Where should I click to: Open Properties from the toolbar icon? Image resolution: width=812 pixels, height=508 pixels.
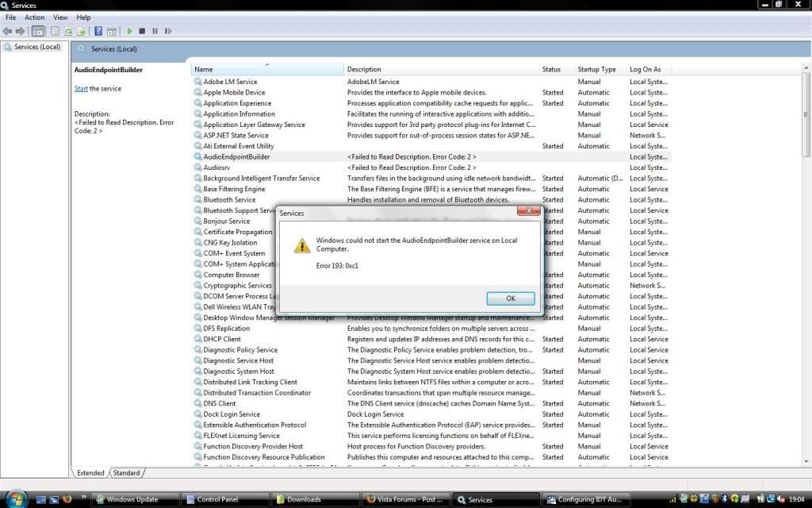pos(55,32)
